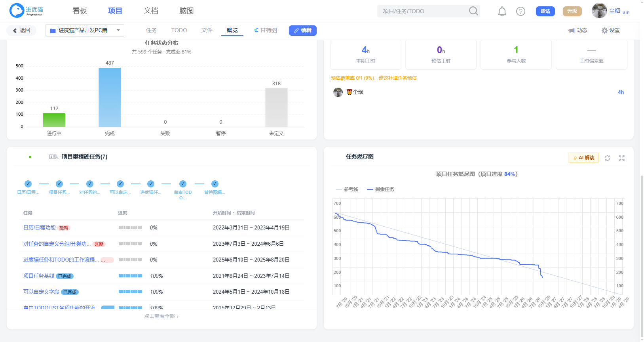
Task: Open the 项目任务基线 task link
Action: pyautogui.click(x=39, y=276)
